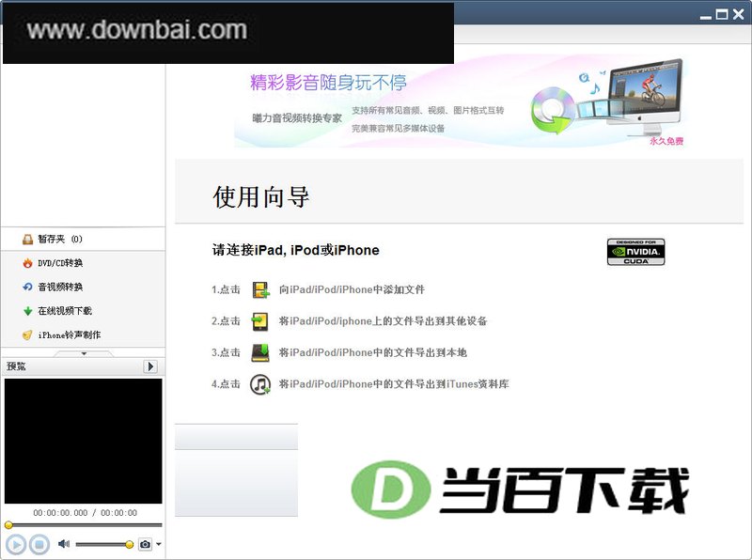
Task: Click the playback progress slider
Action: coord(84,525)
